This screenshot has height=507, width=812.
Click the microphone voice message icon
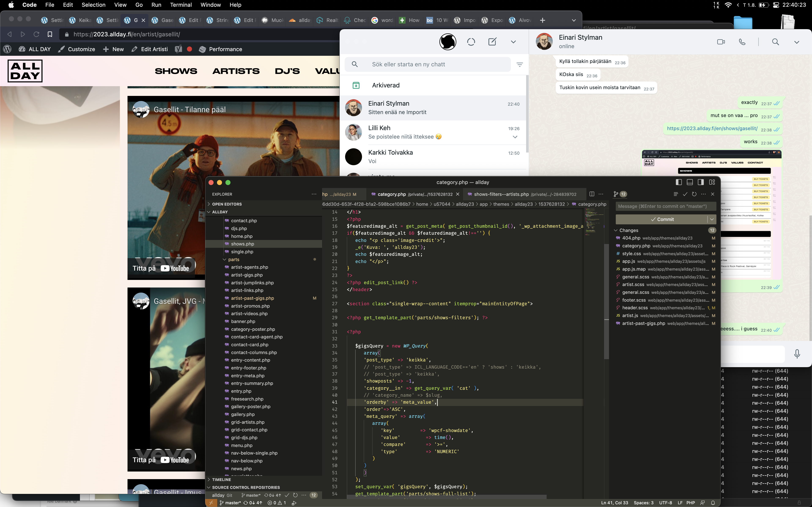(x=797, y=354)
